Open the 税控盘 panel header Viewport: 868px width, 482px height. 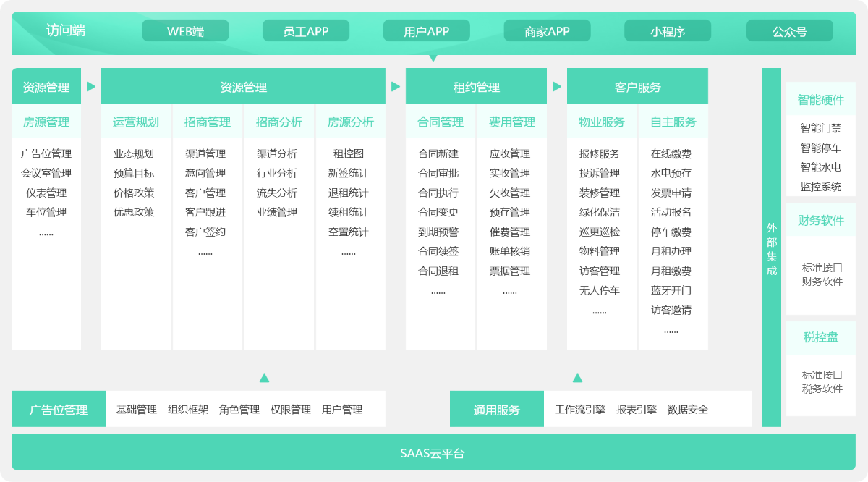tap(821, 337)
